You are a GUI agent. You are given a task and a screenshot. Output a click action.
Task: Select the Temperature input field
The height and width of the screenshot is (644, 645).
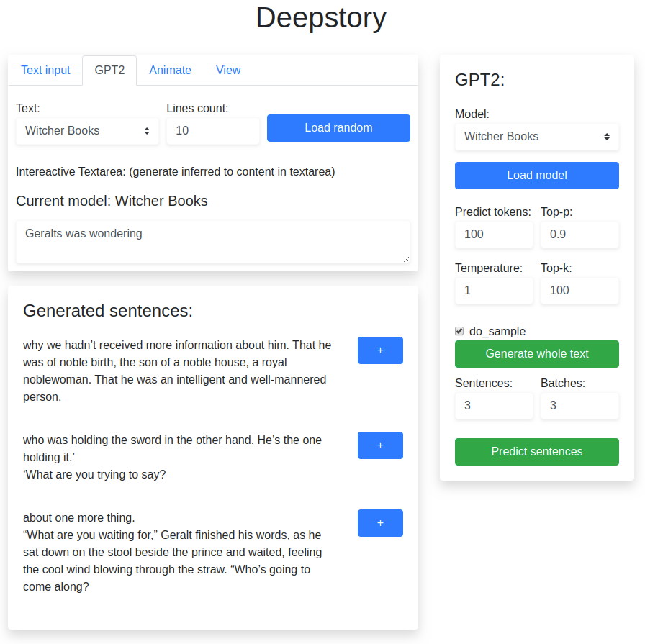[x=494, y=291]
